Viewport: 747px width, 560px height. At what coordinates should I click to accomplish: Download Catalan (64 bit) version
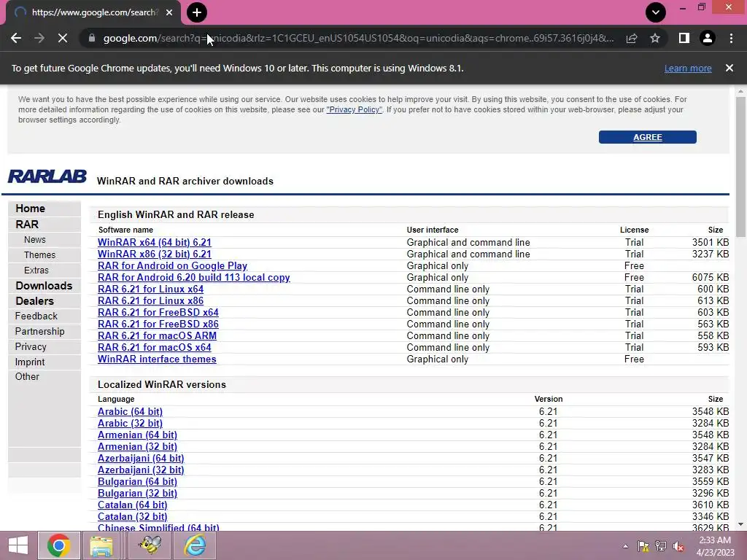[x=133, y=505]
